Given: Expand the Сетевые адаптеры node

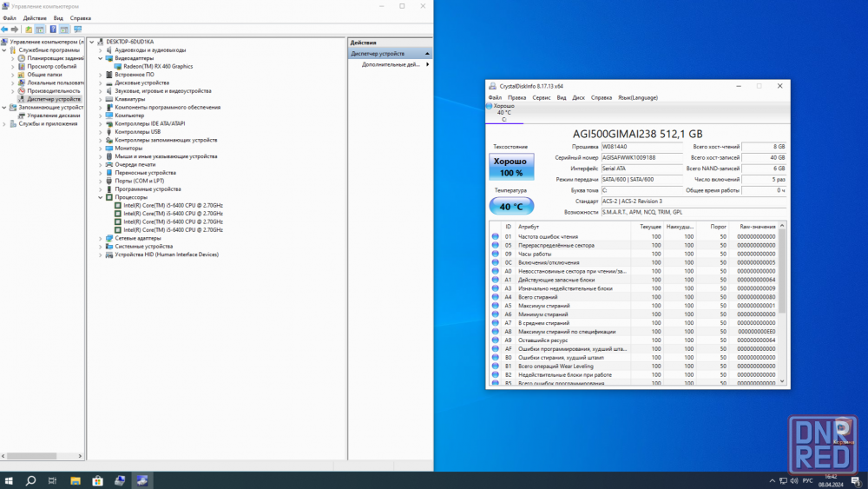Looking at the screenshot, I should click(x=101, y=238).
